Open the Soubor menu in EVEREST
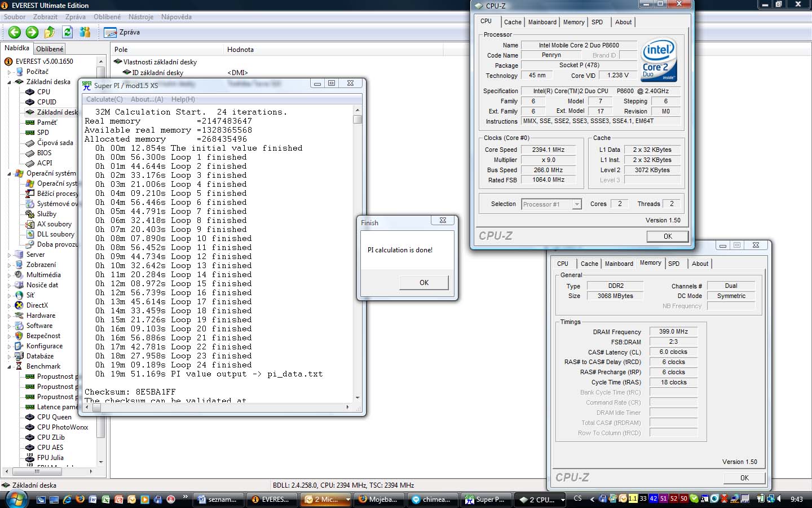Image resolution: width=812 pixels, height=508 pixels. pyautogui.click(x=15, y=17)
